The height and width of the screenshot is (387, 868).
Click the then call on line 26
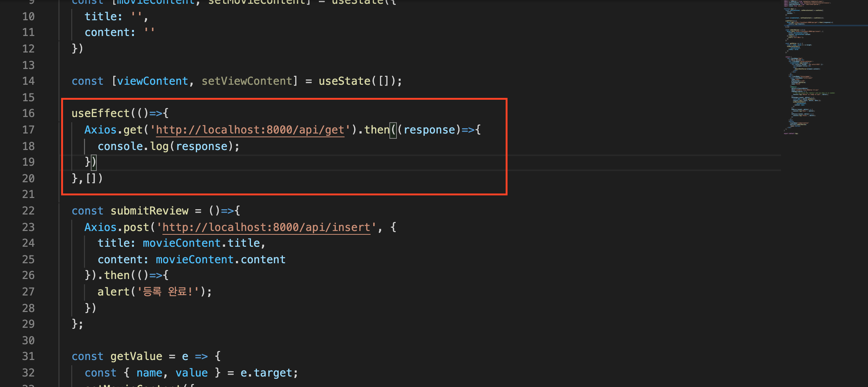(117, 275)
